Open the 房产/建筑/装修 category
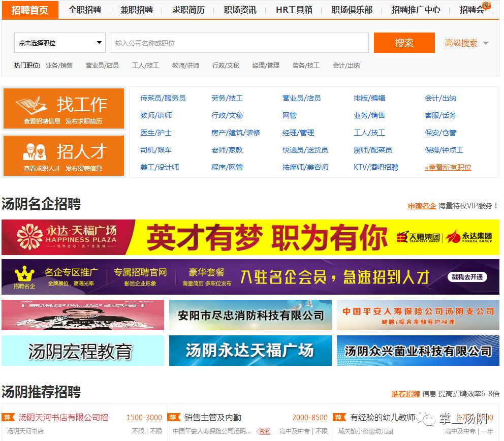Image resolution: width=504 pixels, height=441 pixels. 236,133
